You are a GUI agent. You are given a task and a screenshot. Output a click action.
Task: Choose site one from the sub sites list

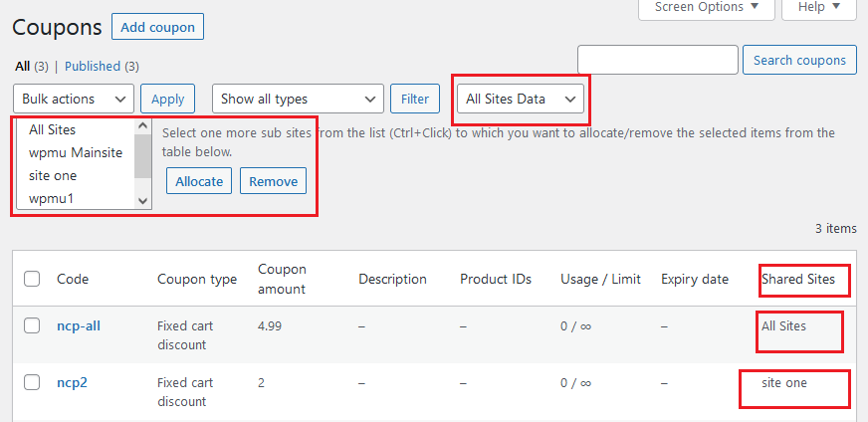pos(53,175)
